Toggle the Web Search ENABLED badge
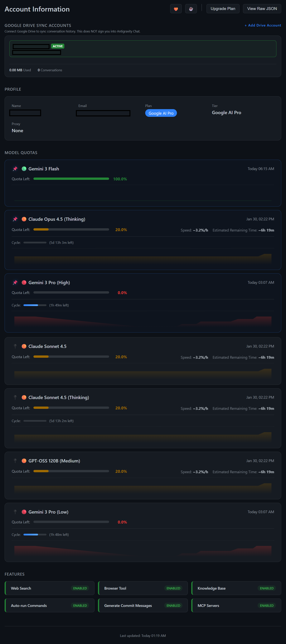The width and height of the screenshot is (286, 644). click(x=80, y=588)
